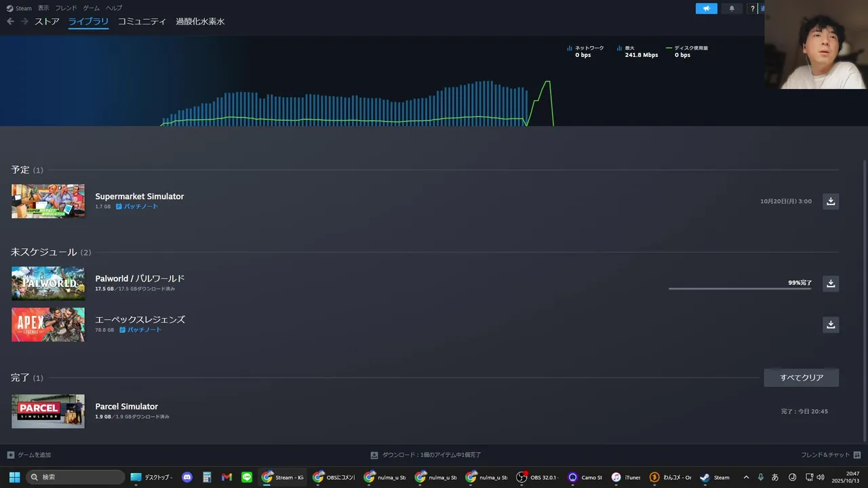Click the Palworld / パルワールド title
868x488 pixels.
point(140,279)
